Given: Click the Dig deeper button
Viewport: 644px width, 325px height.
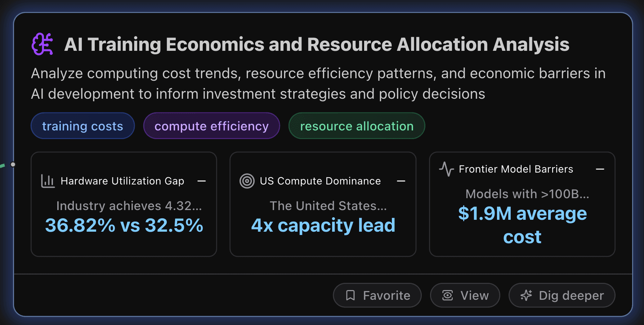Looking at the screenshot, I should [561, 295].
